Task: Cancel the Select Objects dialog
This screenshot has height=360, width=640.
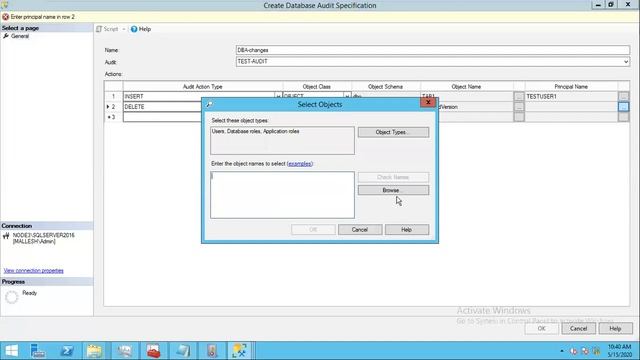Action: (x=360, y=230)
